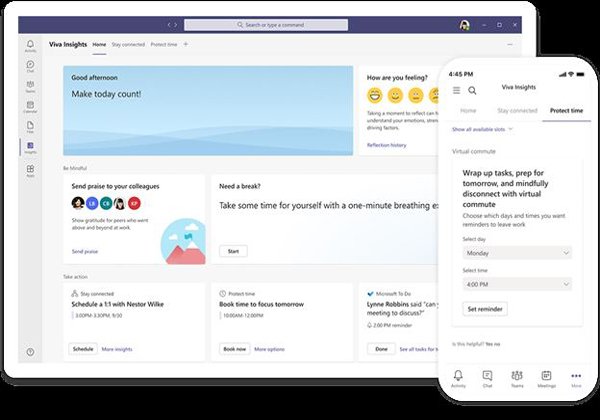Click the help icon at sidebar bottom
Image resolution: width=600 pixels, height=420 pixels.
(x=30, y=352)
